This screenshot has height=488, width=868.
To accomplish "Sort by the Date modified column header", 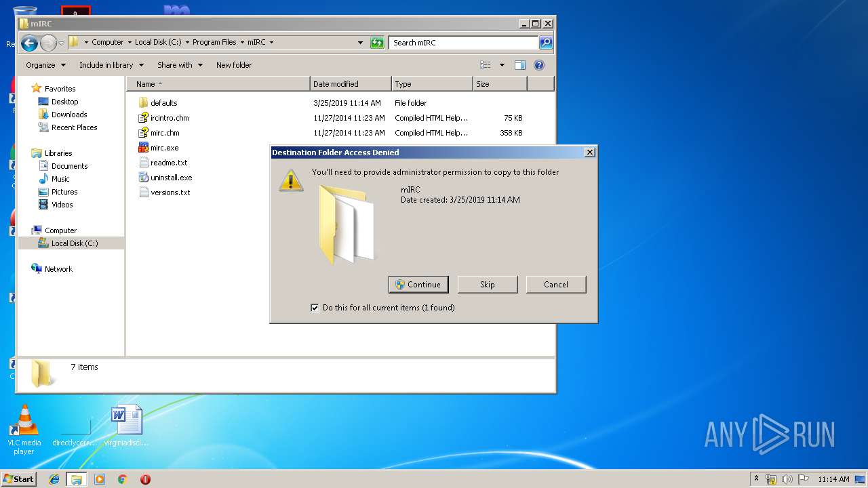I will click(x=351, y=84).
